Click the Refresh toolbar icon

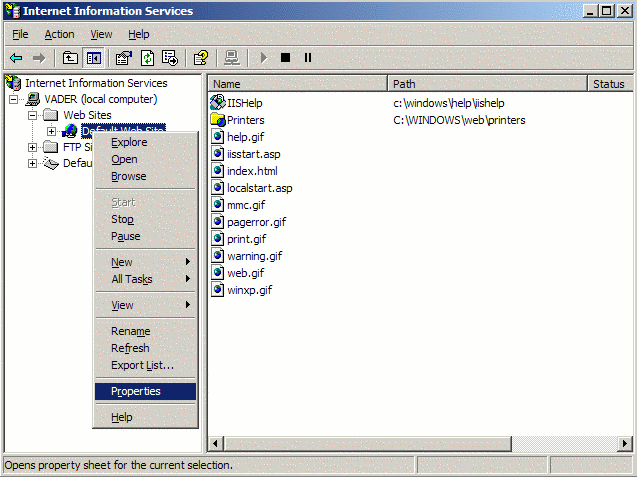tap(147, 58)
